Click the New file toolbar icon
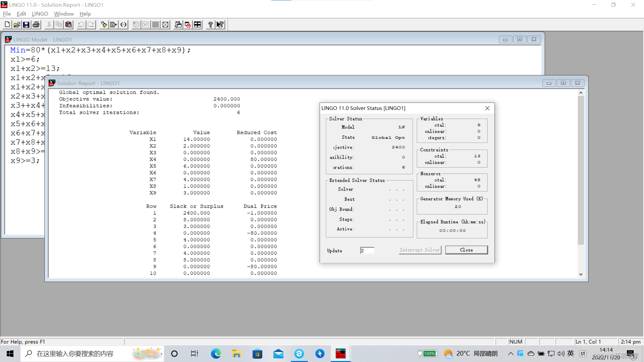644x362 pixels. tap(7, 24)
